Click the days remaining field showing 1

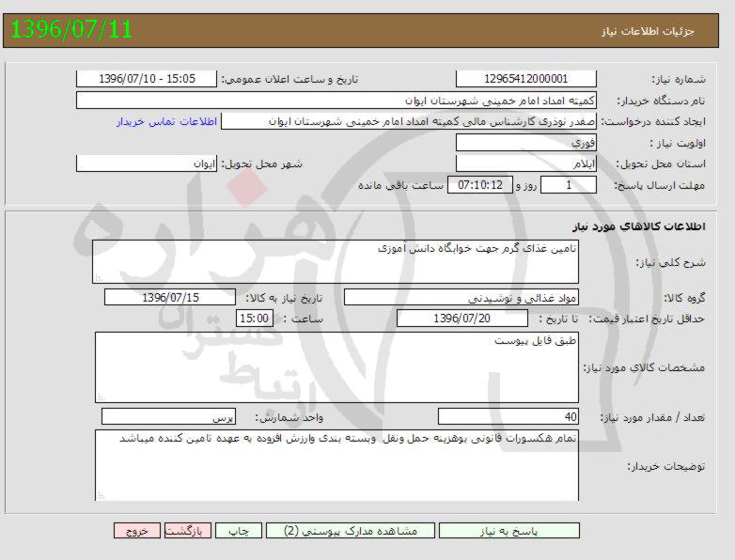[x=569, y=185]
